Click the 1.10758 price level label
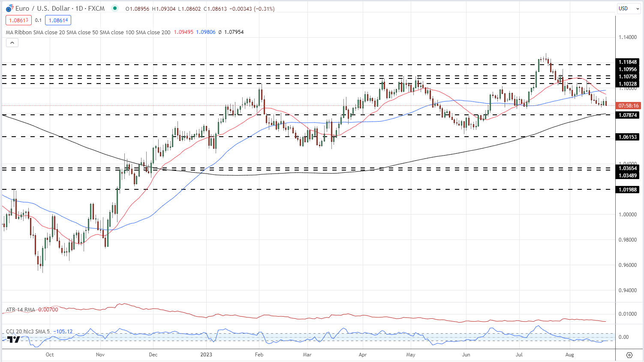Viewport: 644px width, 362px height. (628, 77)
